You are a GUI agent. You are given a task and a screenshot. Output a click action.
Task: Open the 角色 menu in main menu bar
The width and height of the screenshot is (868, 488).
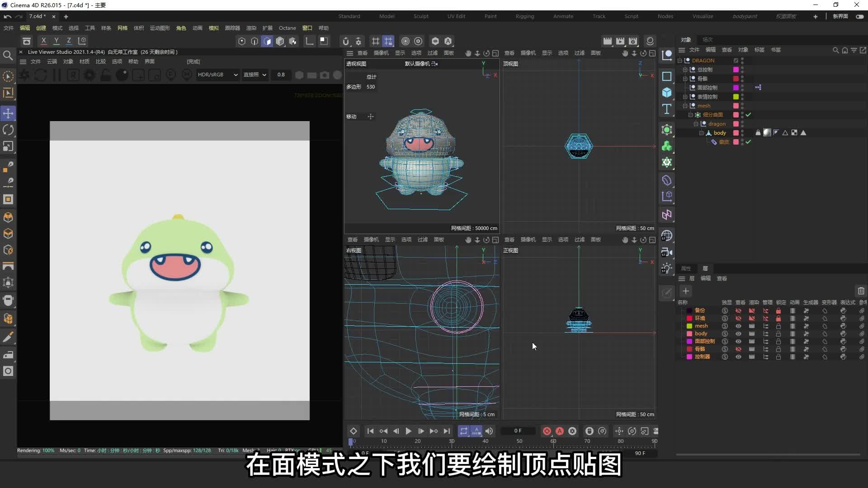point(181,28)
